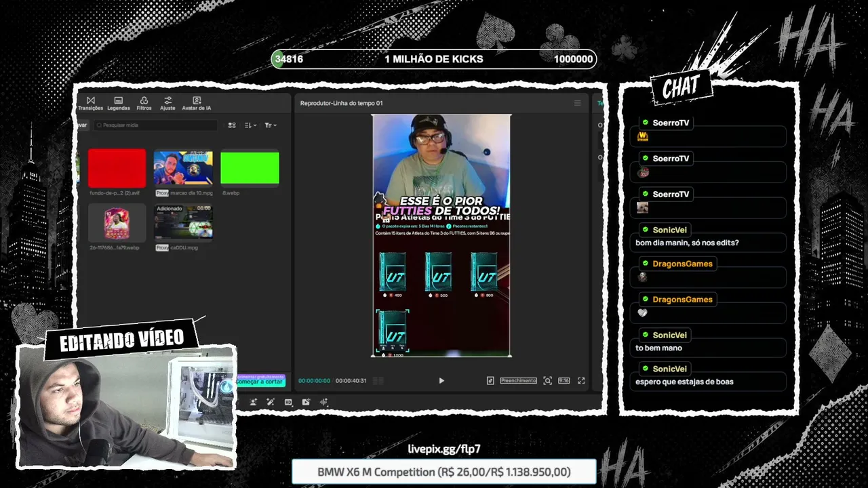Viewport: 868px width, 488px height.
Task: Click the livepix.gg/flp7 link text
Action: (x=444, y=449)
